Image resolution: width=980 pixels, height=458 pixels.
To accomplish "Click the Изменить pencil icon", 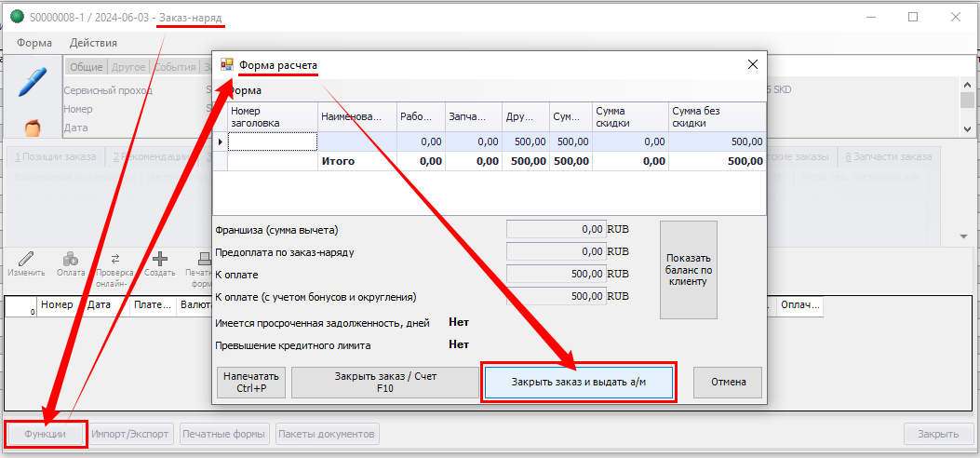I will tap(26, 259).
